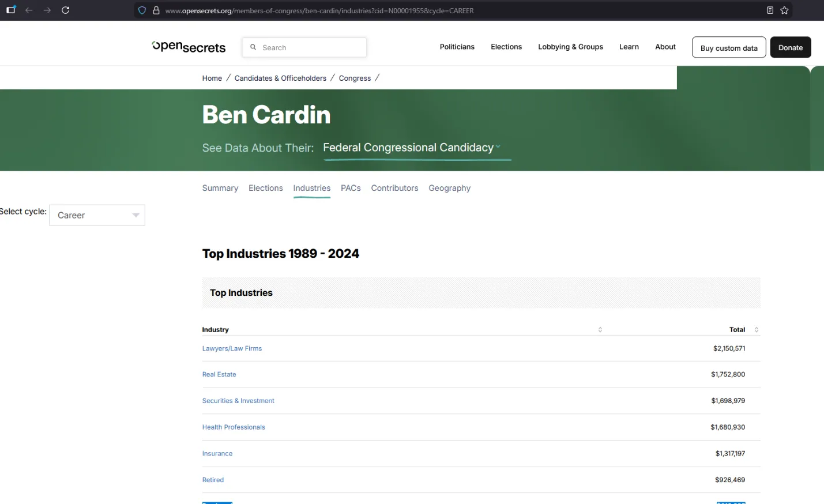This screenshot has width=824, height=504.
Task: Focus the site Search field
Action: click(x=304, y=47)
